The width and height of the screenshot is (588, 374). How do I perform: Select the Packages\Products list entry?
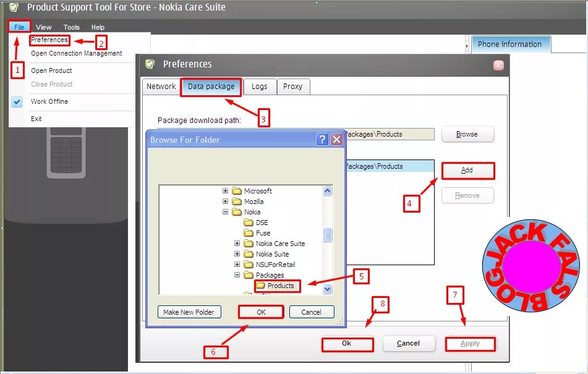pos(390,166)
